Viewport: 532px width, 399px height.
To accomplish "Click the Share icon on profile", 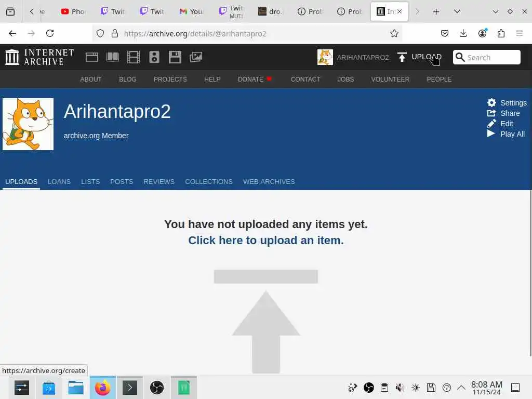I will coord(491,113).
